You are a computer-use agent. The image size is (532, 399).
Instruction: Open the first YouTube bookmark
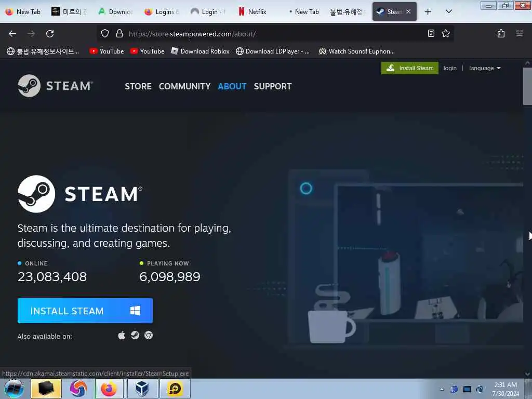point(107,51)
